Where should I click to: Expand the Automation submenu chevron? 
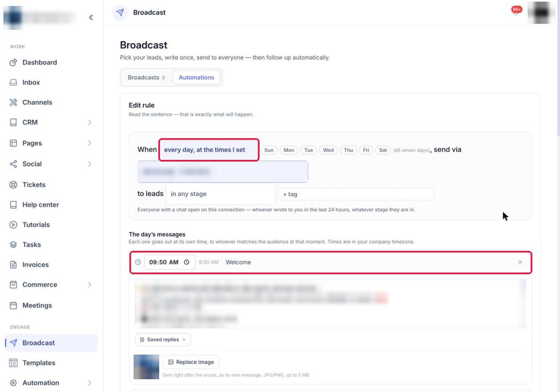pos(89,383)
